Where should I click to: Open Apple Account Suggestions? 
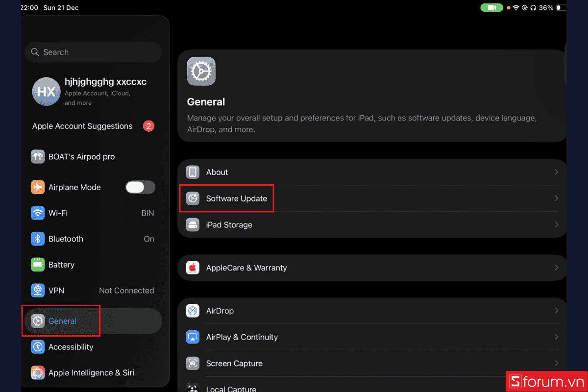point(82,126)
